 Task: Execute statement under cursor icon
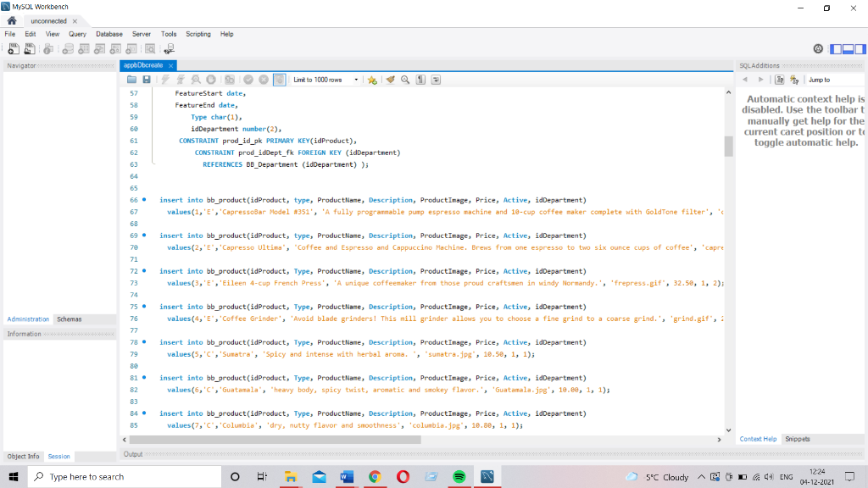181,80
